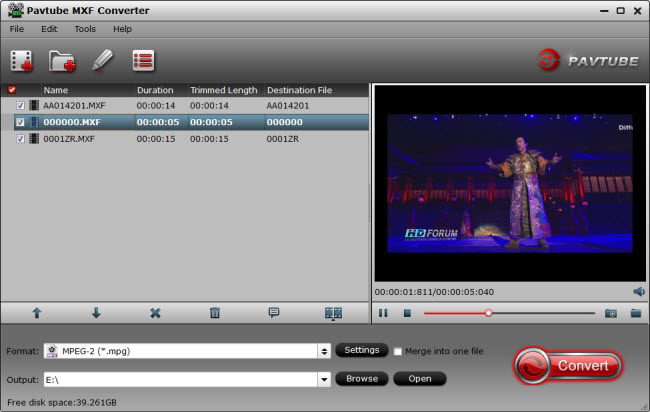650x412 pixels.
Task: Move selected file down with arrow
Action: pyautogui.click(x=96, y=313)
